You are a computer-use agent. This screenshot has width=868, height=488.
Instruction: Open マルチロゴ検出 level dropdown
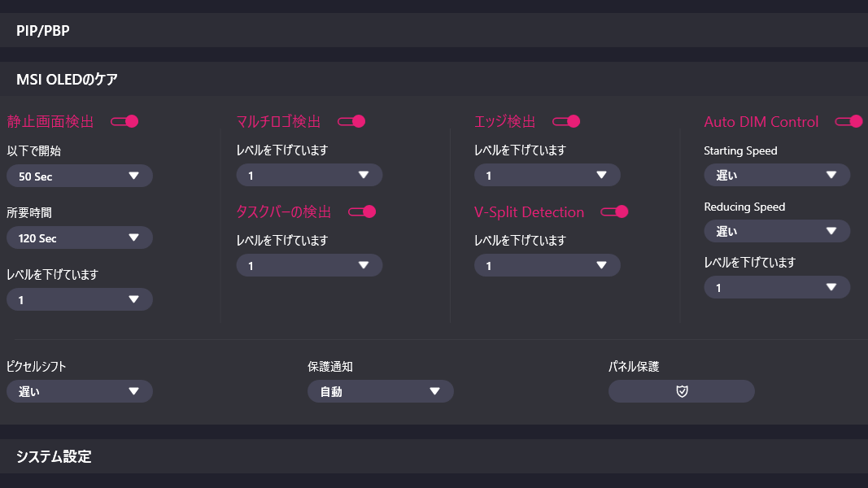(x=309, y=175)
